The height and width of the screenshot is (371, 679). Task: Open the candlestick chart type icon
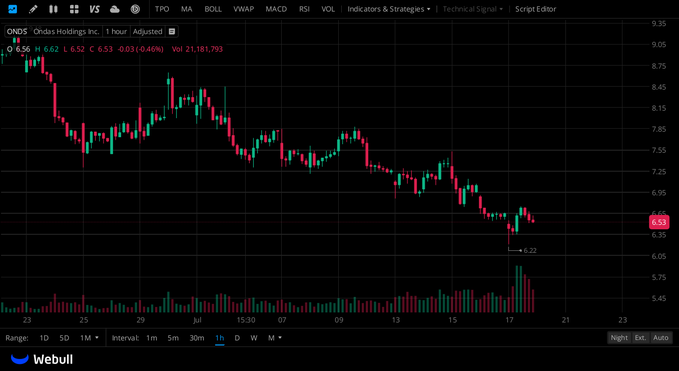click(53, 9)
